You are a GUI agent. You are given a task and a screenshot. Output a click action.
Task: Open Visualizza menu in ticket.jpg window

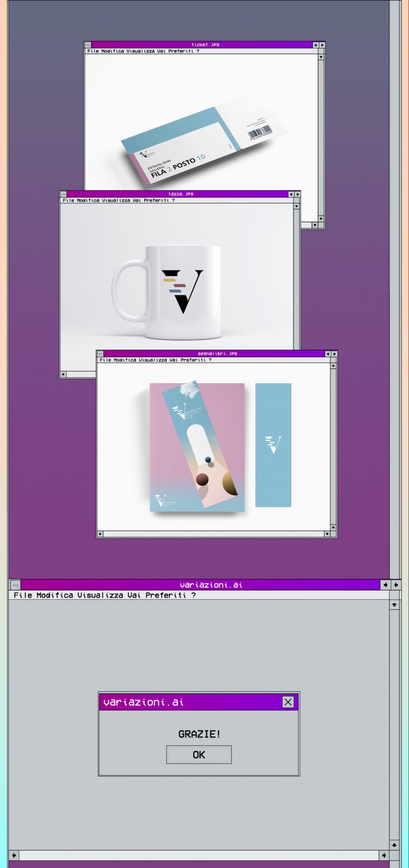(x=140, y=51)
